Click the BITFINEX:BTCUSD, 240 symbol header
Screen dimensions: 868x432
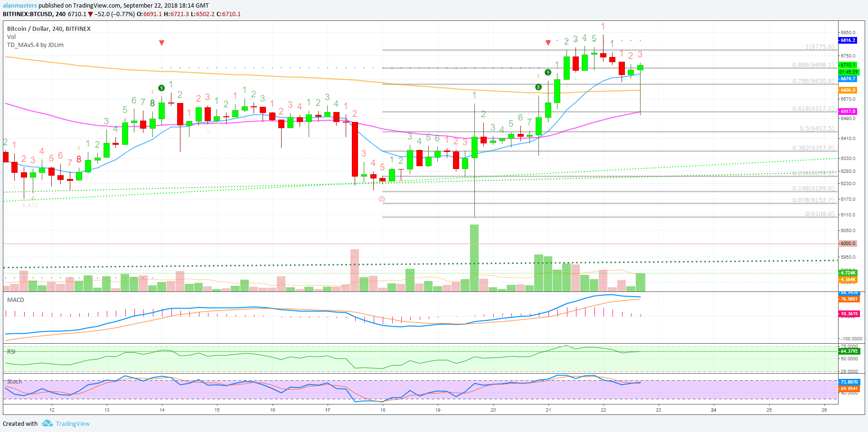(34, 14)
